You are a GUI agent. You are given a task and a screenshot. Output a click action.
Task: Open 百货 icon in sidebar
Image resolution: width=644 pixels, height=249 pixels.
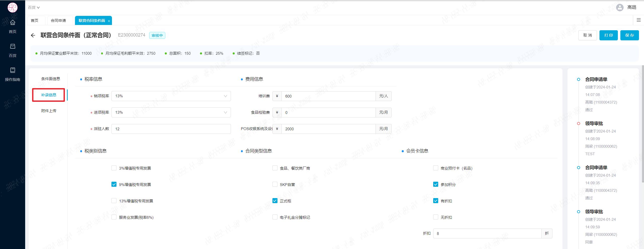13,46
